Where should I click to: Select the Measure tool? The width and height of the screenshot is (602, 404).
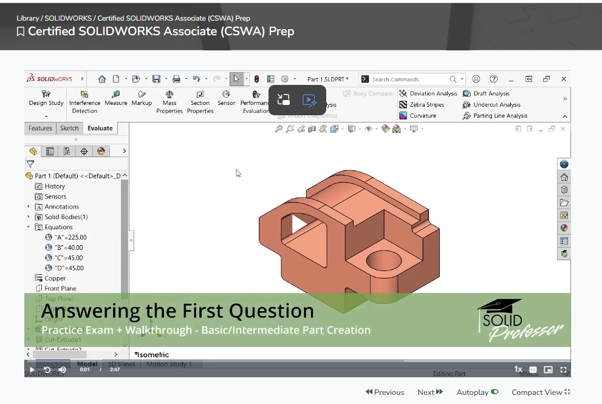coord(116,98)
